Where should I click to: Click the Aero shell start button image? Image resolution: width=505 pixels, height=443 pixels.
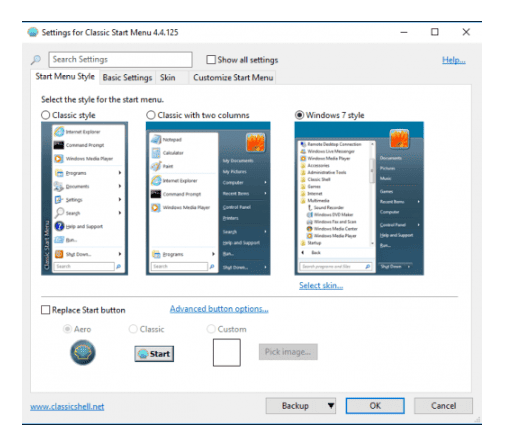[83, 352]
